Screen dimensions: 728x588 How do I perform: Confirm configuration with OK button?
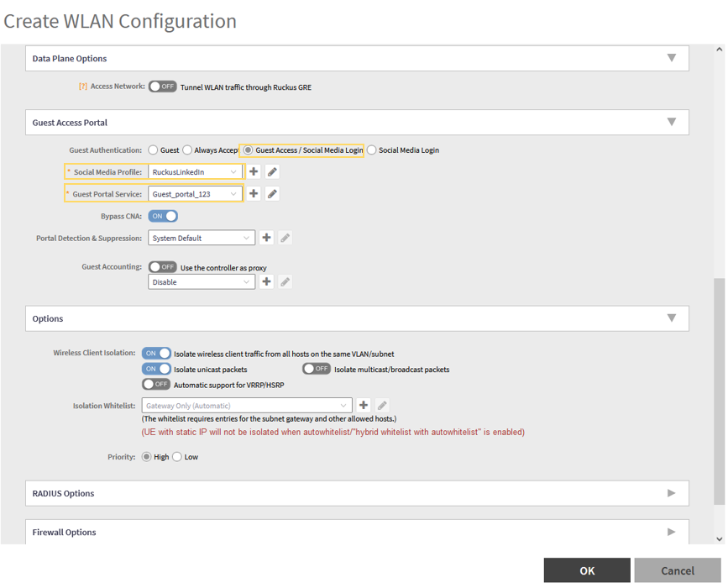[x=587, y=570]
